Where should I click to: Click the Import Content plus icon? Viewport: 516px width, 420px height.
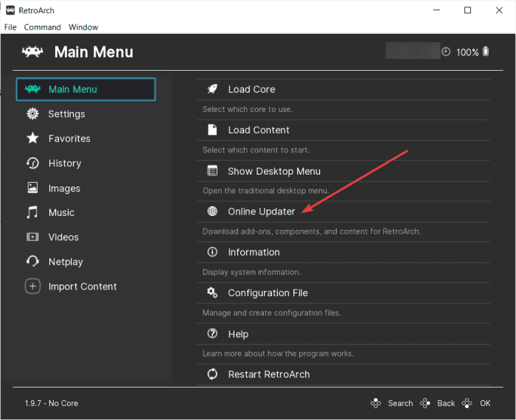[x=32, y=286]
